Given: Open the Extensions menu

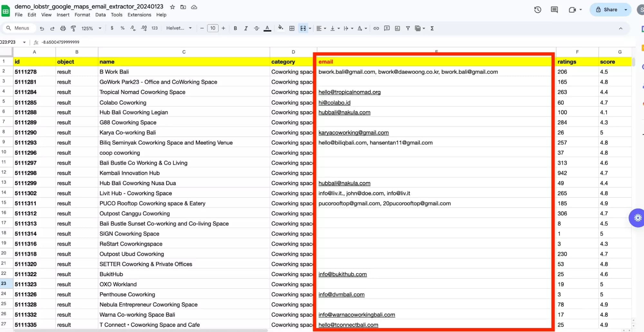Looking at the screenshot, I should point(139,15).
